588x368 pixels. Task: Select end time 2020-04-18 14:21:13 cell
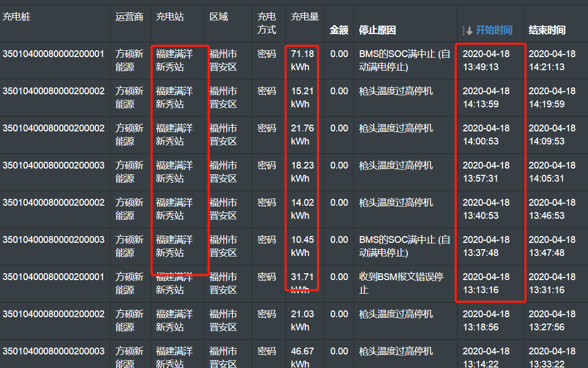552,60
